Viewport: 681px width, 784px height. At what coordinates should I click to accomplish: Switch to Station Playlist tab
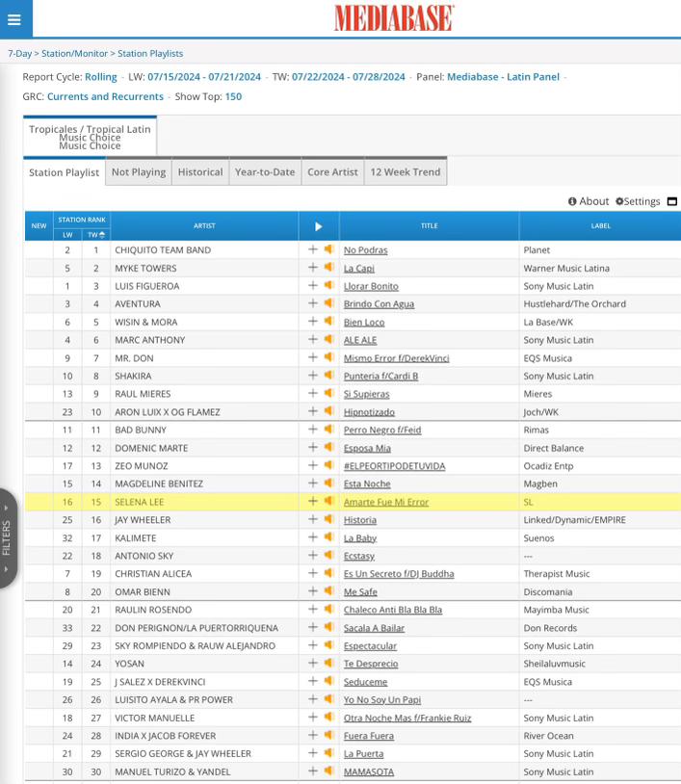(64, 172)
